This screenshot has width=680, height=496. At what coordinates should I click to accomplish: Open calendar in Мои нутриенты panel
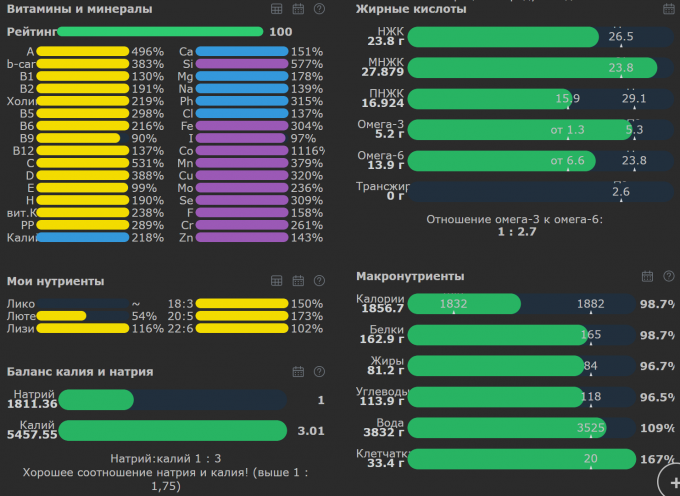click(x=298, y=282)
